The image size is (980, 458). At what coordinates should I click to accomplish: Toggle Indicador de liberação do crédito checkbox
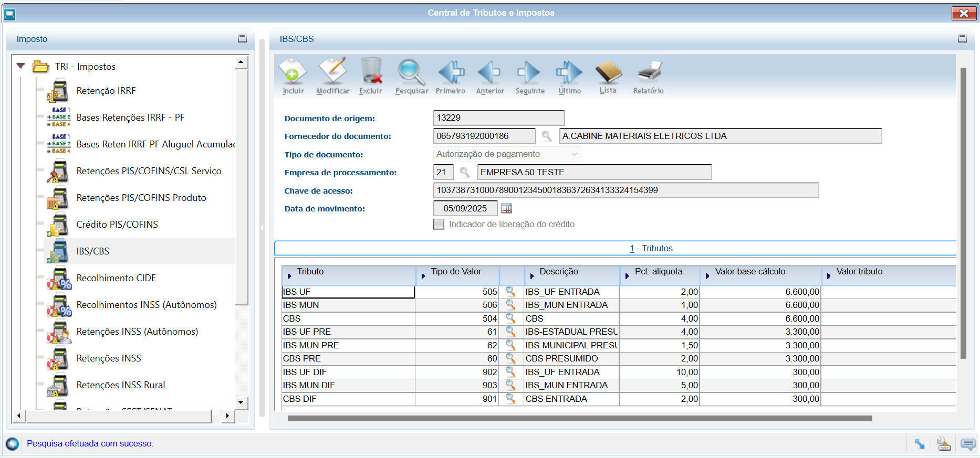(x=439, y=225)
